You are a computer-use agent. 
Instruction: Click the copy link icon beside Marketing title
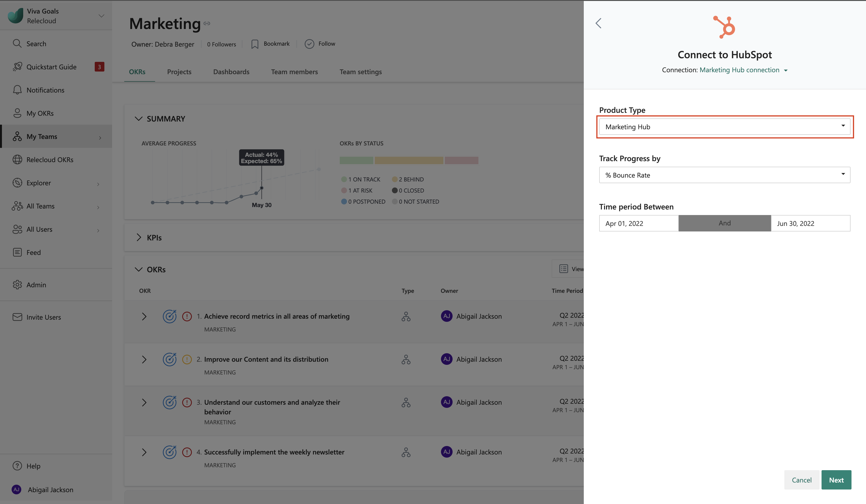207,23
